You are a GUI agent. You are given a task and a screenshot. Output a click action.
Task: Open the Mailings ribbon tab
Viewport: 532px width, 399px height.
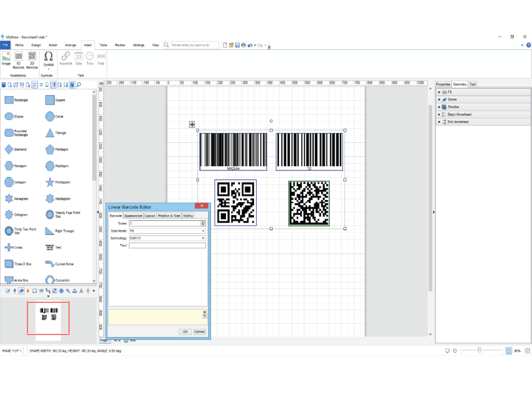pyautogui.click(x=138, y=45)
